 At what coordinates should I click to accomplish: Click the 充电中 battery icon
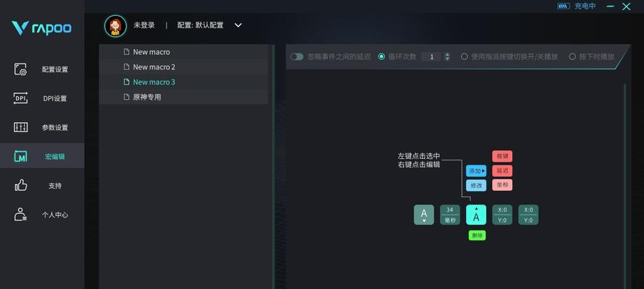(564, 6)
